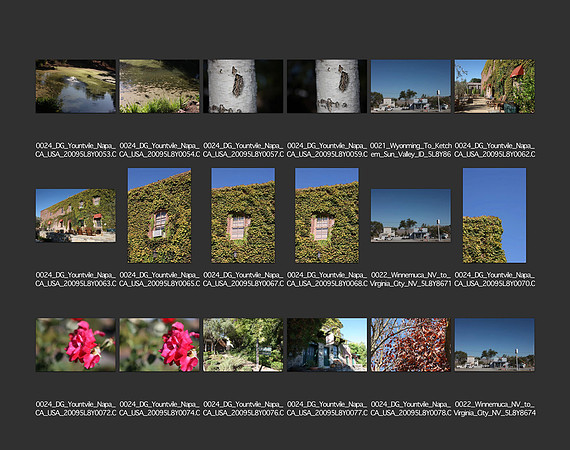Select the grassy pond thumbnail 20095L8Y0054
Image resolution: width=570 pixels, height=450 pixels.
(159, 86)
